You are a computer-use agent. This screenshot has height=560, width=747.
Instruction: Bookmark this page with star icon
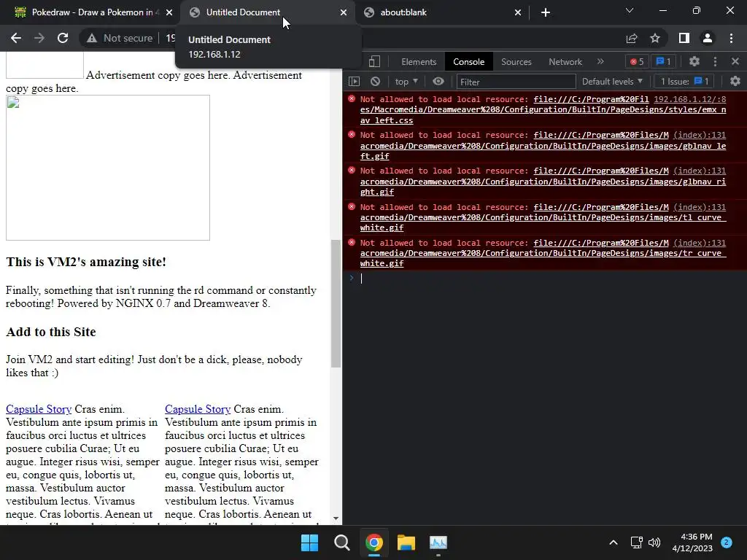[655, 38]
